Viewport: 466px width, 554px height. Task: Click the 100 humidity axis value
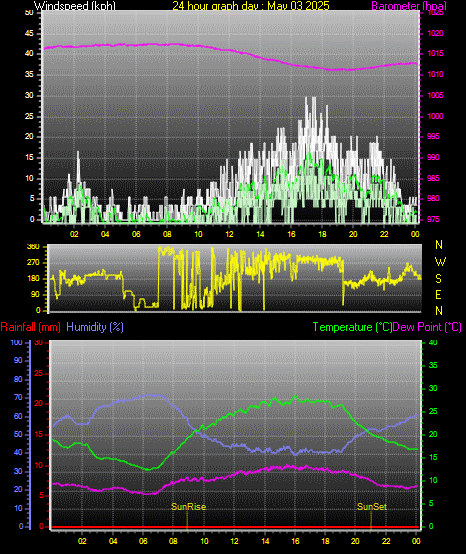point(16,342)
